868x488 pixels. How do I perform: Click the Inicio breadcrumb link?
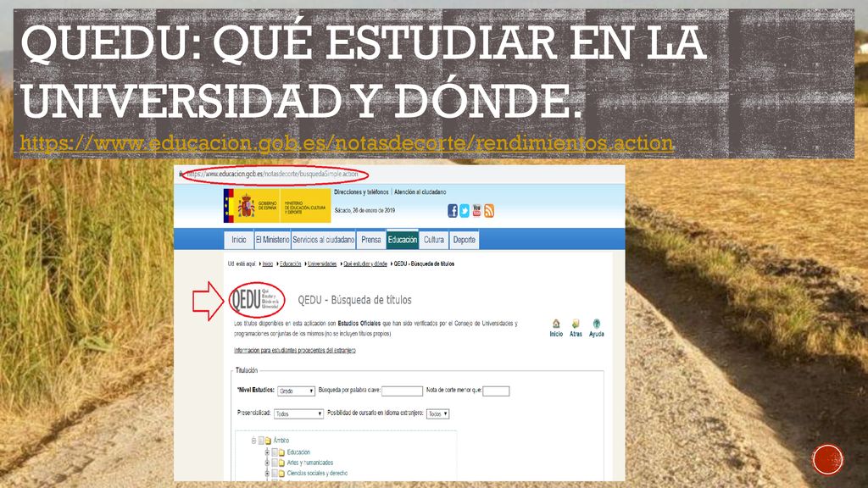[x=267, y=264]
